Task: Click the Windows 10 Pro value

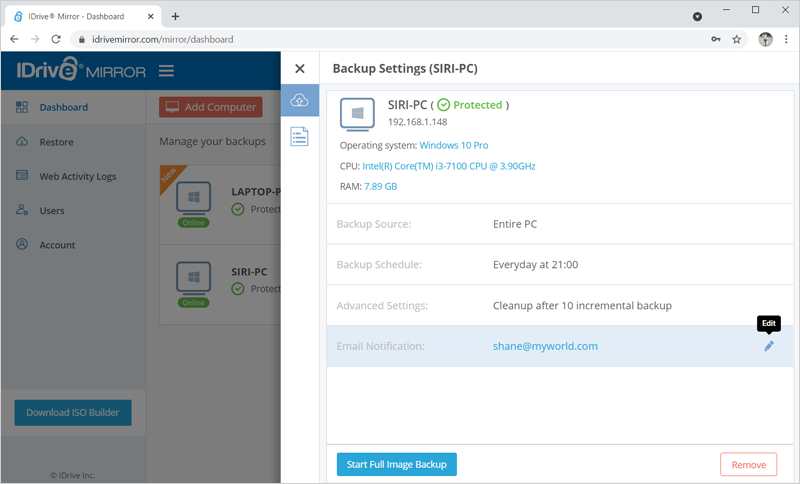Action: (x=454, y=145)
